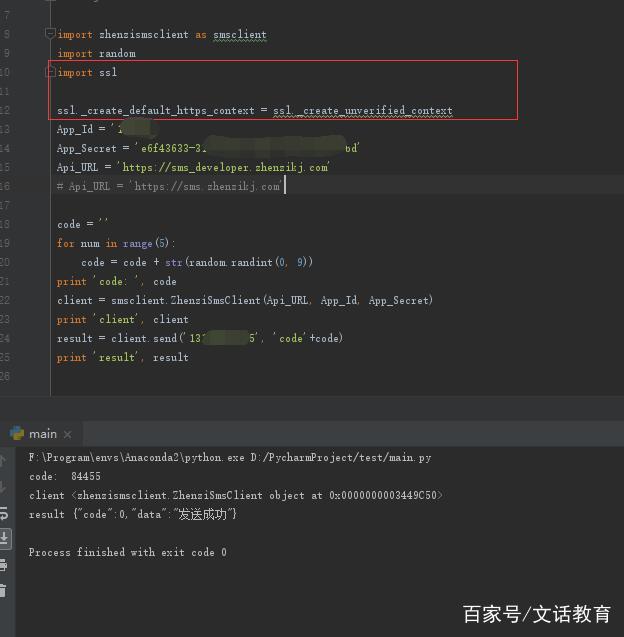
Task: Click ssl._create_default_https_context on the assignment's left side
Action: pyautogui.click(x=156, y=110)
